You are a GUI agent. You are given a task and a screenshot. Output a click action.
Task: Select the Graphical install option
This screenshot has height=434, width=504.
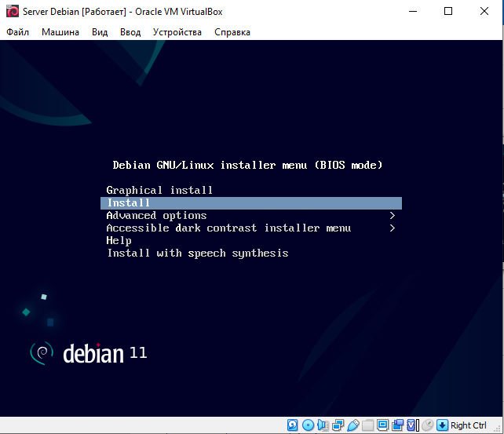tap(159, 191)
